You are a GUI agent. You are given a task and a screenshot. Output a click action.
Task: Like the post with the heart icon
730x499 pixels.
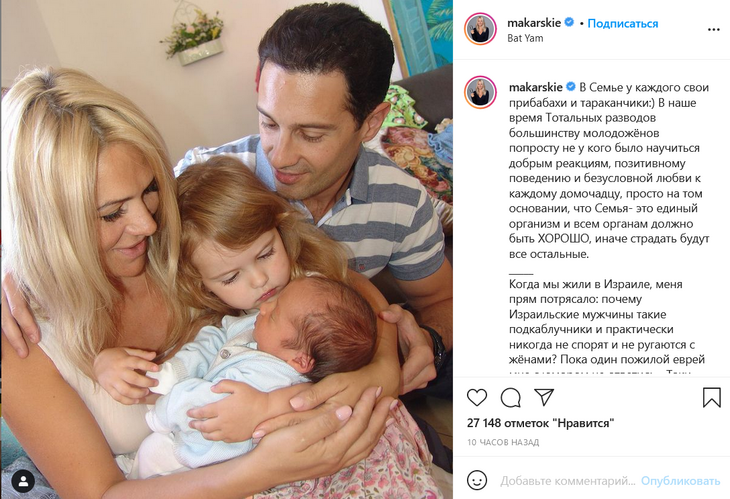(477, 398)
